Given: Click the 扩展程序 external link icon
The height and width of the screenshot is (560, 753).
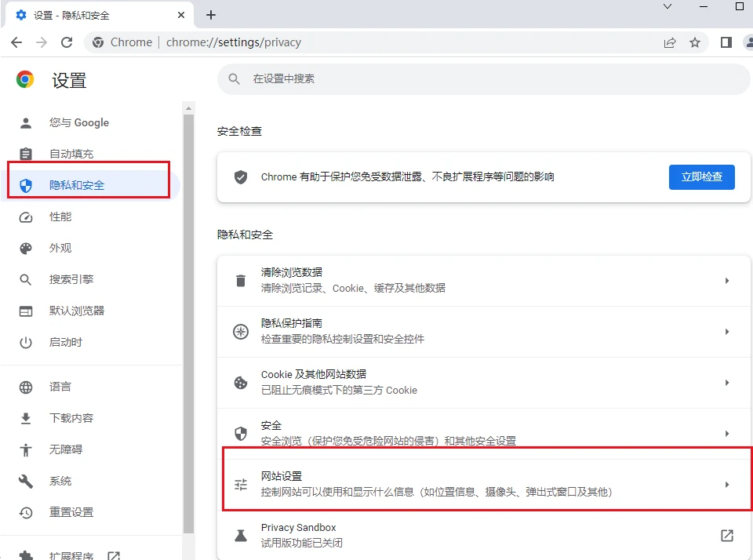Looking at the screenshot, I should (114, 555).
